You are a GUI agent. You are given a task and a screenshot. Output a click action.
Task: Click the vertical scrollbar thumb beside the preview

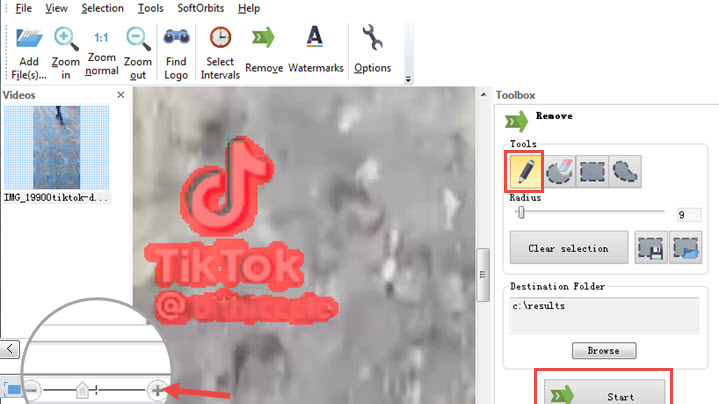point(483,275)
